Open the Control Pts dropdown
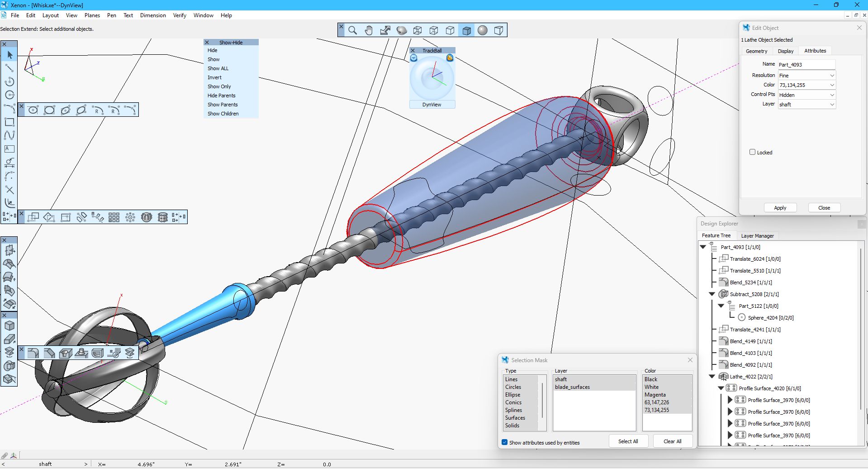This screenshot has height=469, width=868. coord(806,95)
